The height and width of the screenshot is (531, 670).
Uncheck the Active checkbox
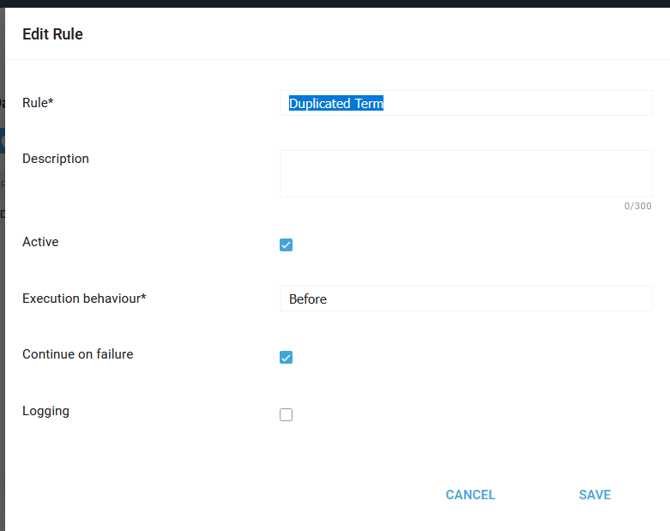point(286,245)
